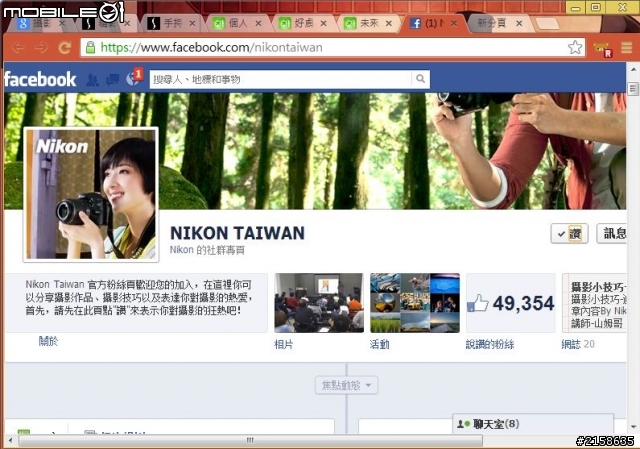Click the extension icon with R badge
The width and height of the screenshot is (640, 449).
pyautogui.click(x=603, y=49)
